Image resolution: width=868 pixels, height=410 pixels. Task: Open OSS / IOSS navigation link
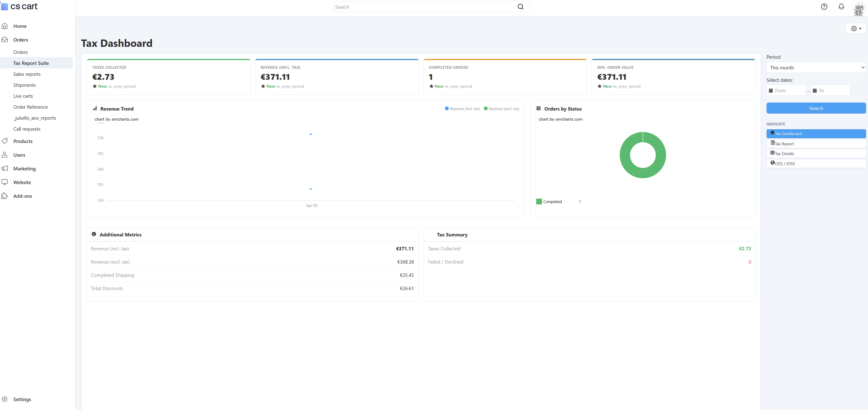pyautogui.click(x=816, y=164)
